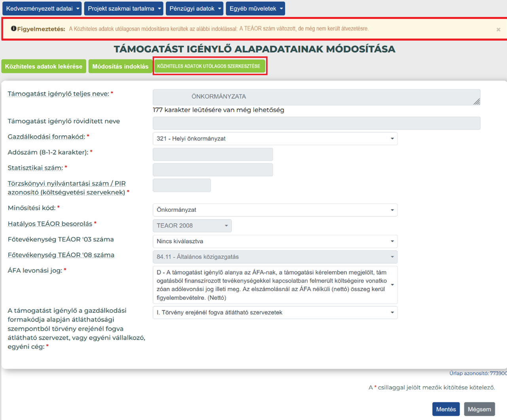Click the warning message about TEÁOR szám változott
This screenshot has width=507, height=420.
coord(219,28)
